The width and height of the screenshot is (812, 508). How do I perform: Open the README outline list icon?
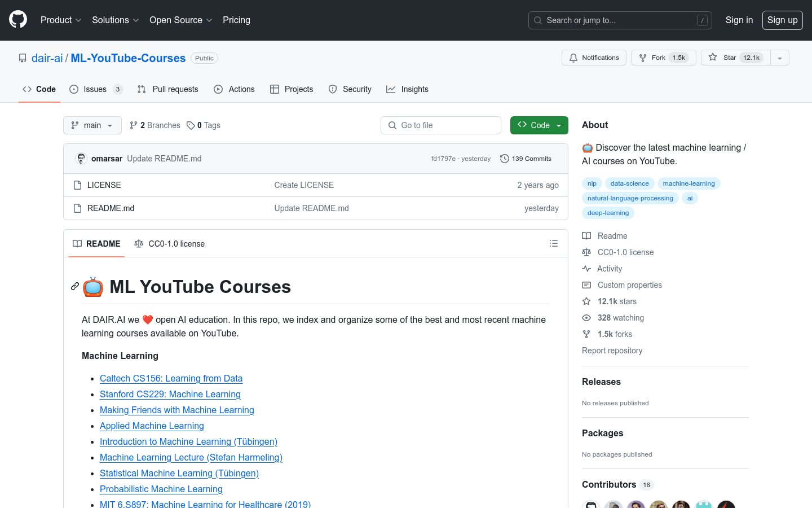[x=554, y=243]
